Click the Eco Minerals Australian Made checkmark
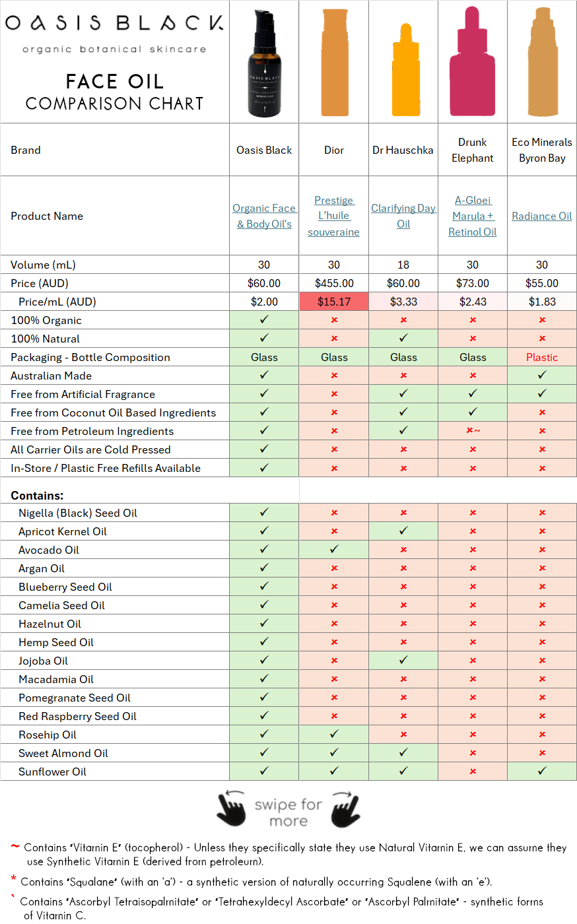The height and width of the screenshot is (924, 577). coord(542,375)
